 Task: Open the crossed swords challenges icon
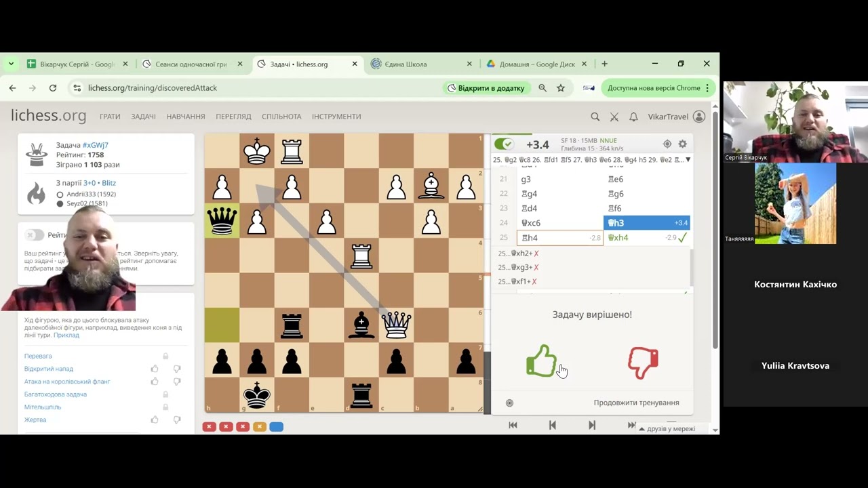(x=614, y=117)
